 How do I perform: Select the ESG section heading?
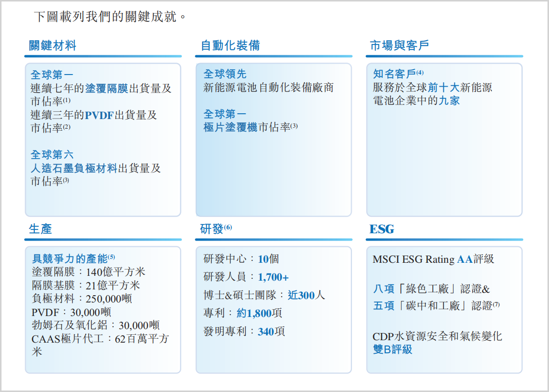(382, 229)
